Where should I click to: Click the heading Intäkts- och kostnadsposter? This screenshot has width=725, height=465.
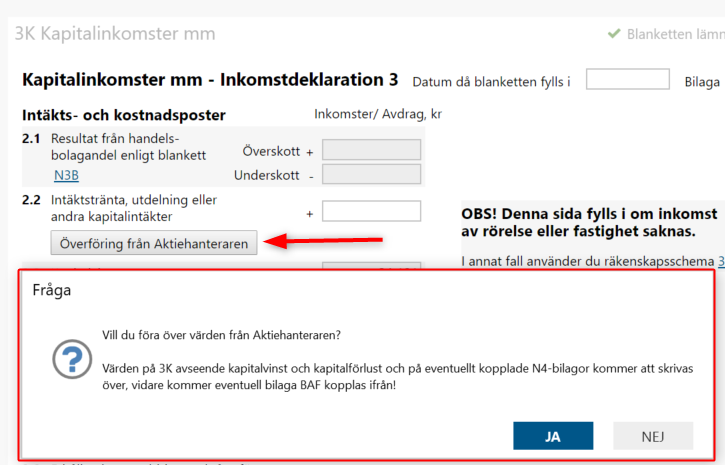point(124,115)
